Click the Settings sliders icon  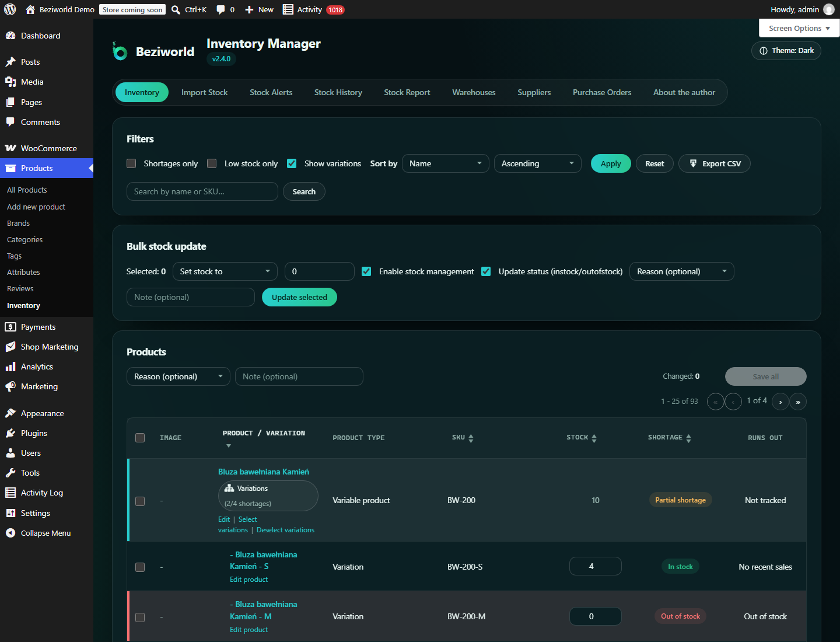click(x=10, y=513)
